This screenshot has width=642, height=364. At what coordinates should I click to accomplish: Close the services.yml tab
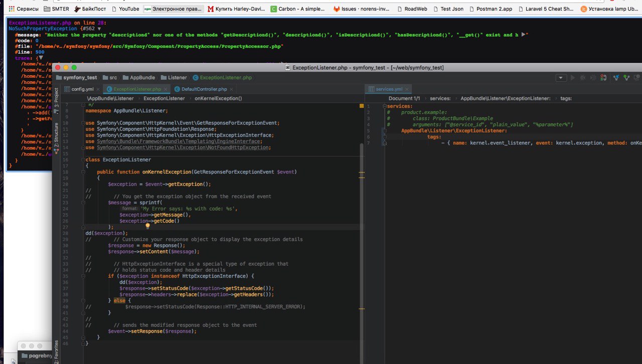pos(407,89)
